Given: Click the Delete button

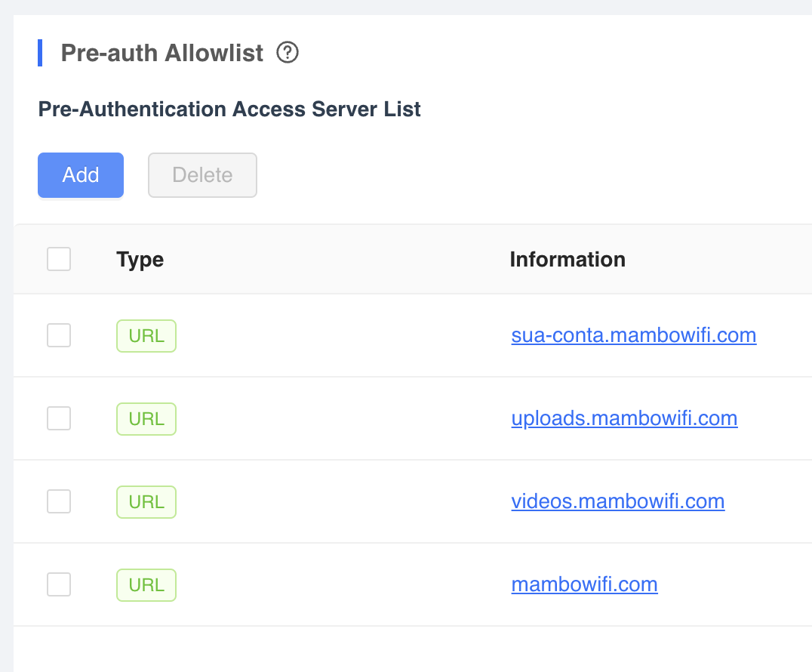Looking at the screenshot, I should [x=202, y=175].
